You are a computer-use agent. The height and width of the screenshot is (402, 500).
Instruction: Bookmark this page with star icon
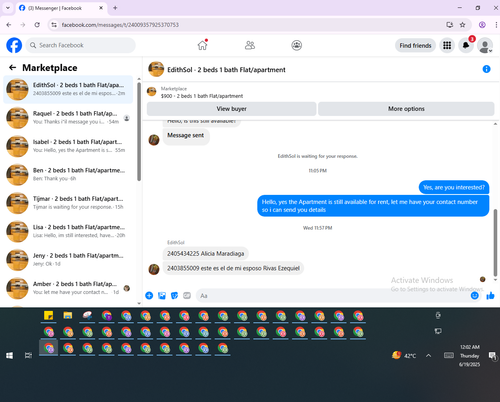[x=462, y=25]
